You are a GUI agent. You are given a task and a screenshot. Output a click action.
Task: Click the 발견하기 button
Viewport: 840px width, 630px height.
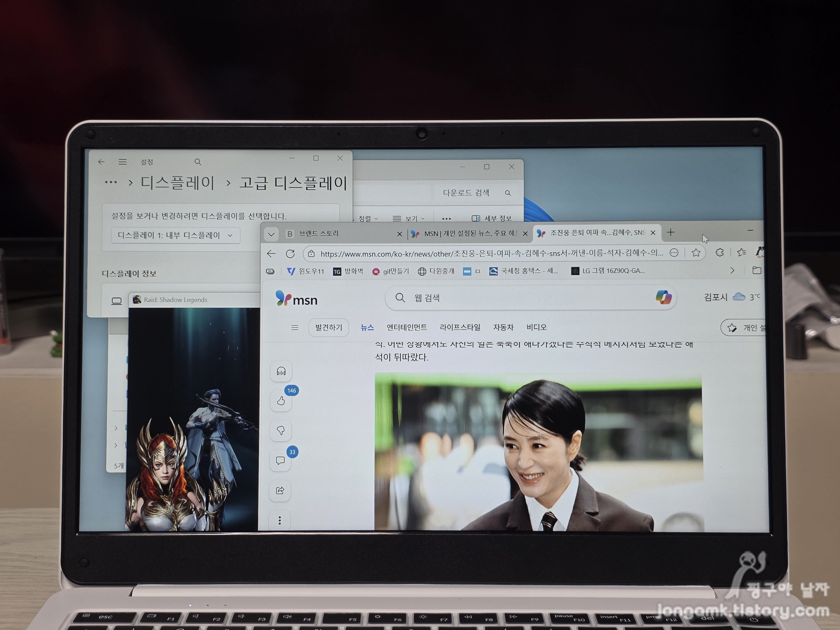point(328,327)
